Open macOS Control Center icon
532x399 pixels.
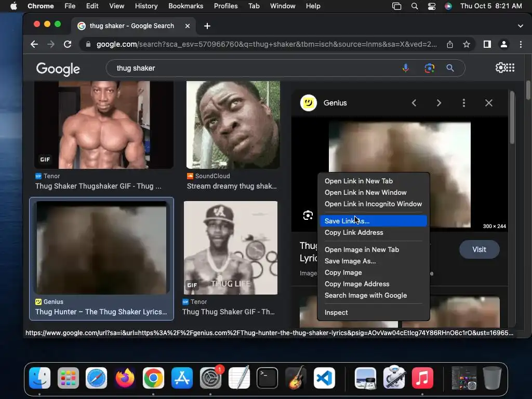coord(432,6)
